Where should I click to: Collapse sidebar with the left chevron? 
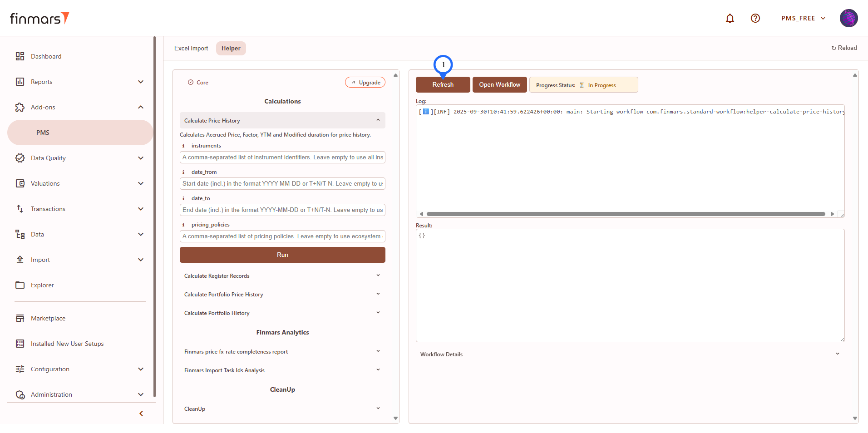coord(141,413)
